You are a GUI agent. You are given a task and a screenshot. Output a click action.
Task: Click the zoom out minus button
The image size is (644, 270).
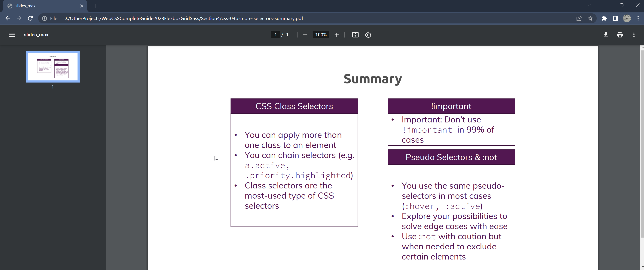pyautogui.click(x=305, y=35)
